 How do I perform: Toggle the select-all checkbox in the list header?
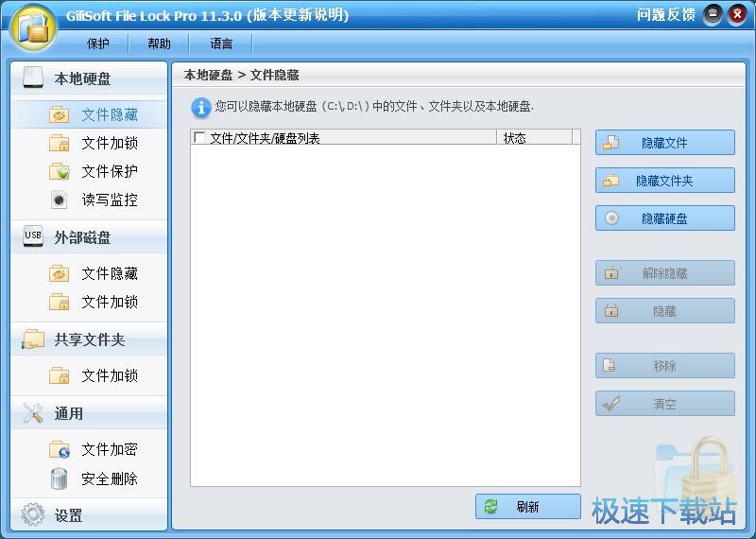199,137
